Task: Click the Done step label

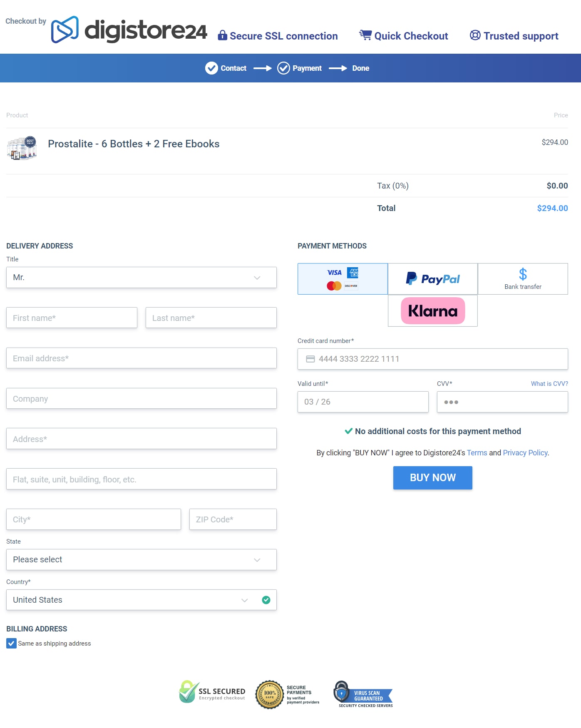Action: pos(361,68)
